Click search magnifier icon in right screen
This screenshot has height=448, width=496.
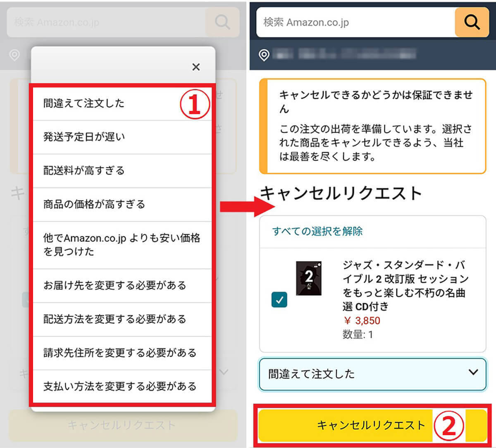[x=472, y=22]
